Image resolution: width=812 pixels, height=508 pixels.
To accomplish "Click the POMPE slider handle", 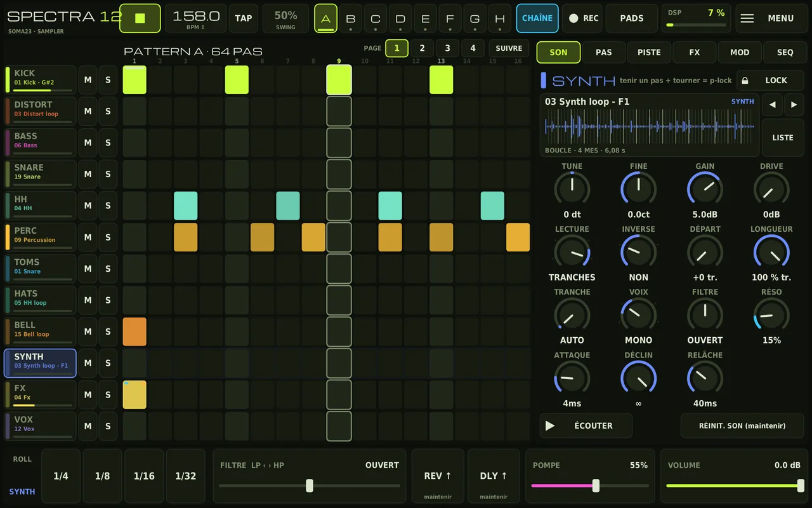I will [x=596, y=486].
